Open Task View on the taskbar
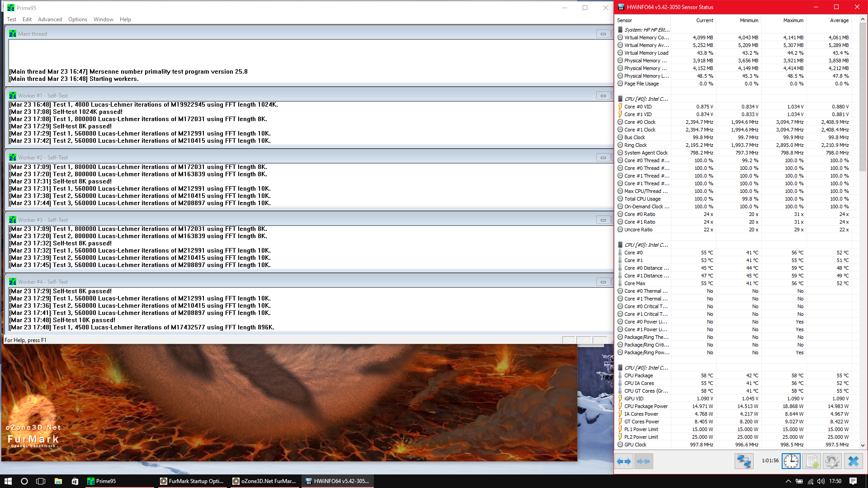 41,481
